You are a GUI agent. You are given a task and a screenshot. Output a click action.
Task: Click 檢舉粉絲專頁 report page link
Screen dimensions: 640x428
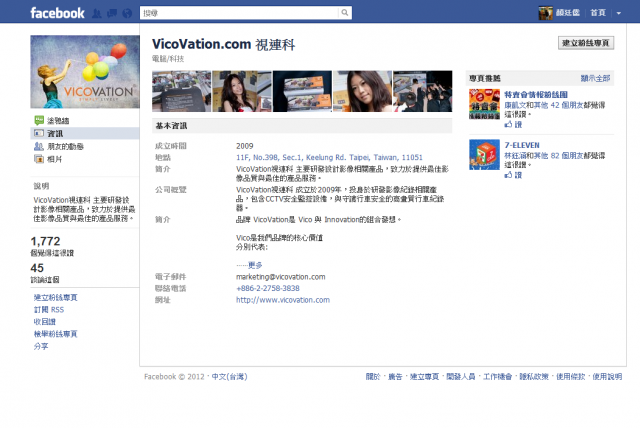tap(56, 334)
